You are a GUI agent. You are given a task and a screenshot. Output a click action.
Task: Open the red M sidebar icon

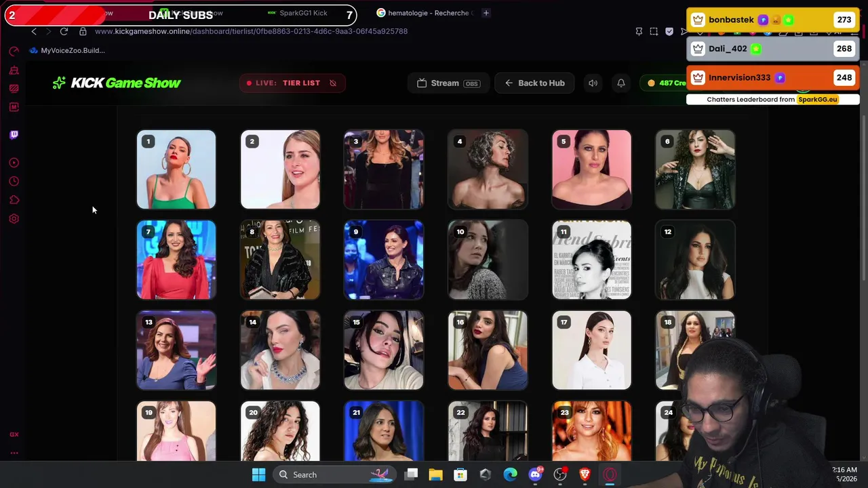pyautogui.click(x=14, y=107)
